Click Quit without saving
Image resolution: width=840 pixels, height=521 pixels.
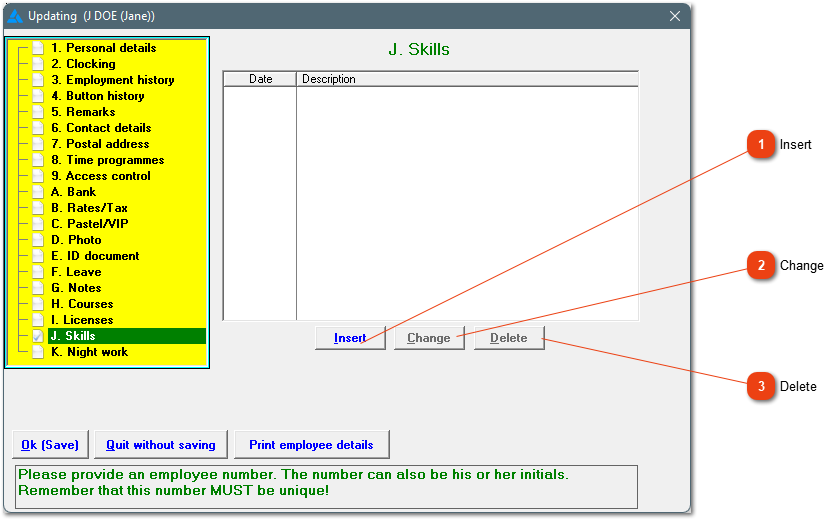click(x=161, y=445)
